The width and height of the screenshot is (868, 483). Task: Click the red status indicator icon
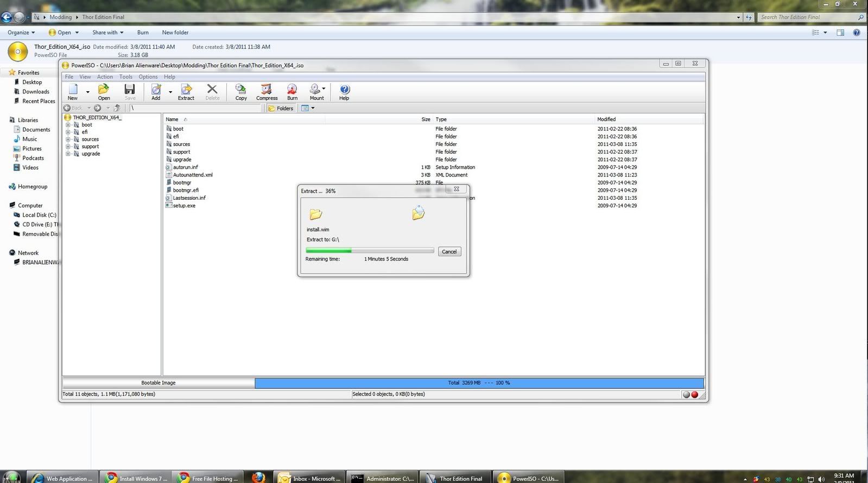coord(694,395)
